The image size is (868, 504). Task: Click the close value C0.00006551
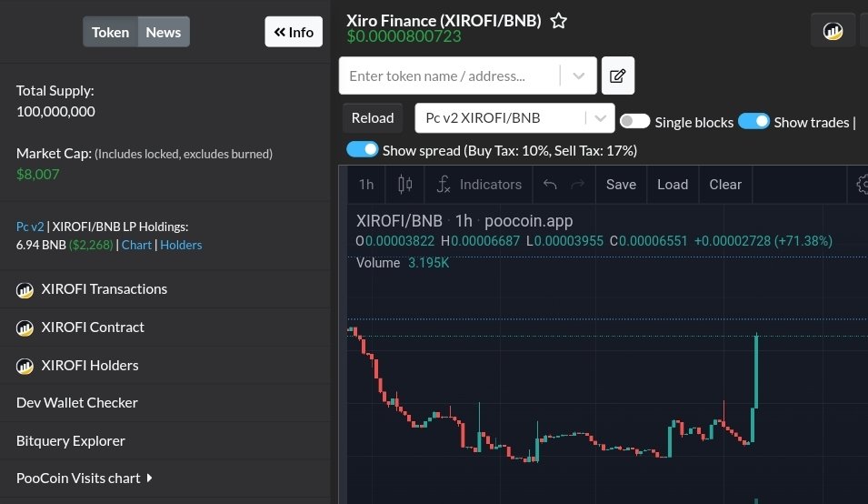point(648,241)
